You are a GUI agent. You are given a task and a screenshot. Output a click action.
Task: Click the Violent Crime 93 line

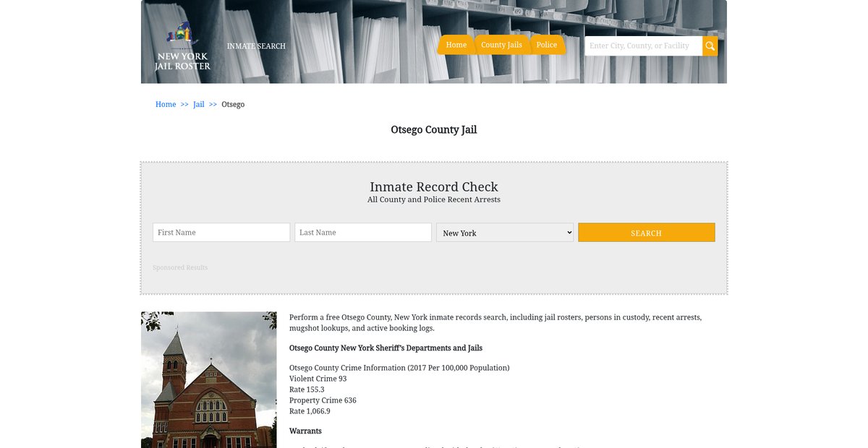tap(318, 379)
